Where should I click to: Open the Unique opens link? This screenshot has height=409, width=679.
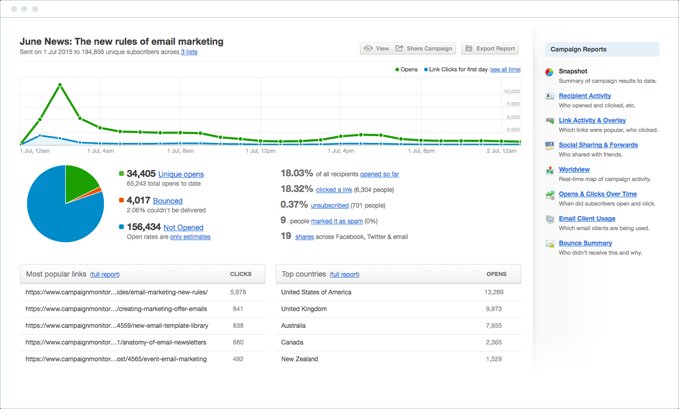click(x=180, y=174)
